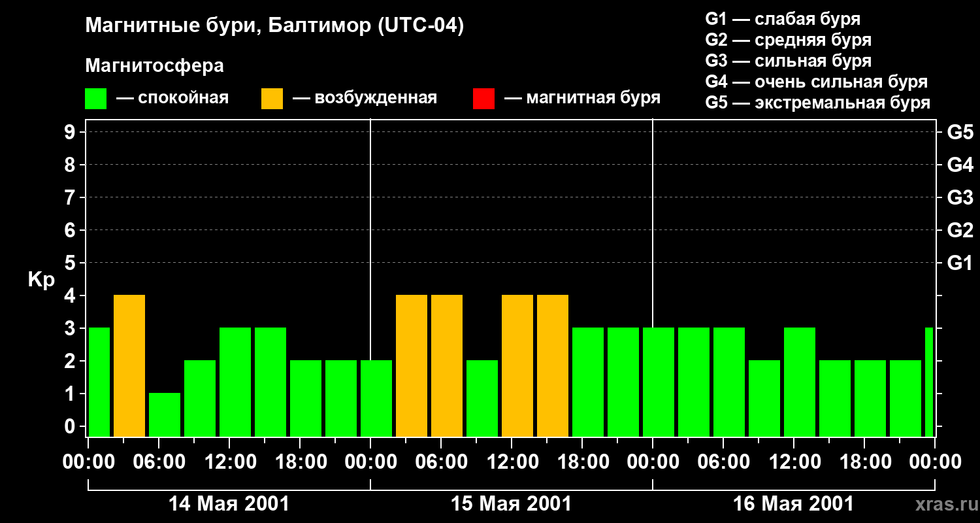
Task: Click the orange 'возбужденная' legend swatch
Action: 272,99
